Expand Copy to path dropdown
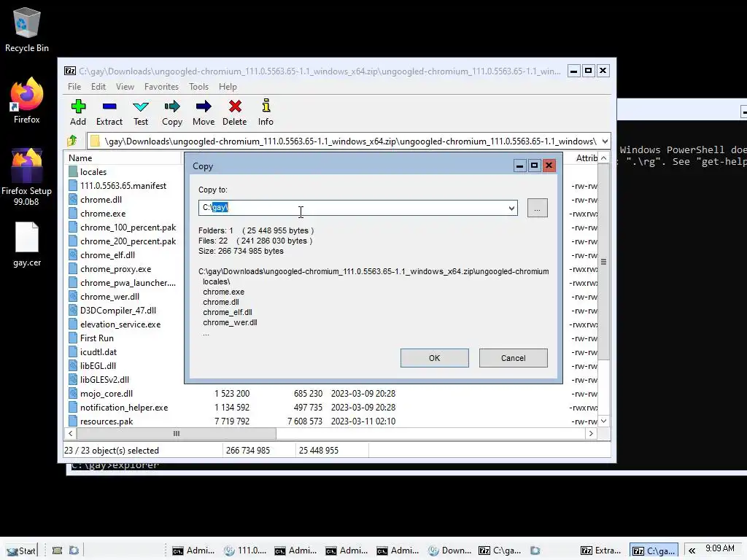 pyautogui.click(x=511, y=208)
